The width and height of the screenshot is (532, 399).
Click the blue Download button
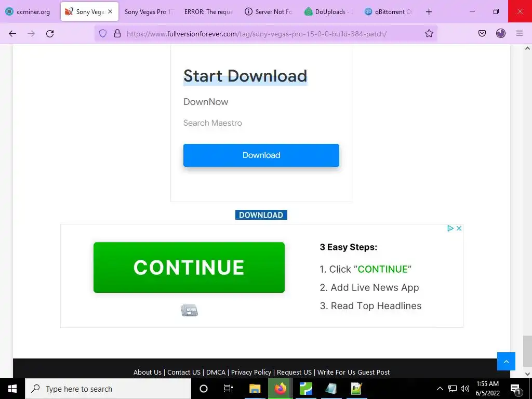(261, 155)
